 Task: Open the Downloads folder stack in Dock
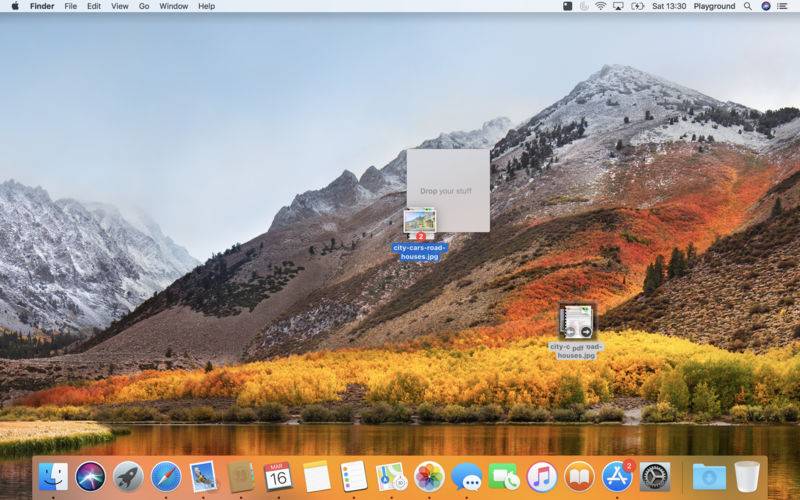click(709, 476)
